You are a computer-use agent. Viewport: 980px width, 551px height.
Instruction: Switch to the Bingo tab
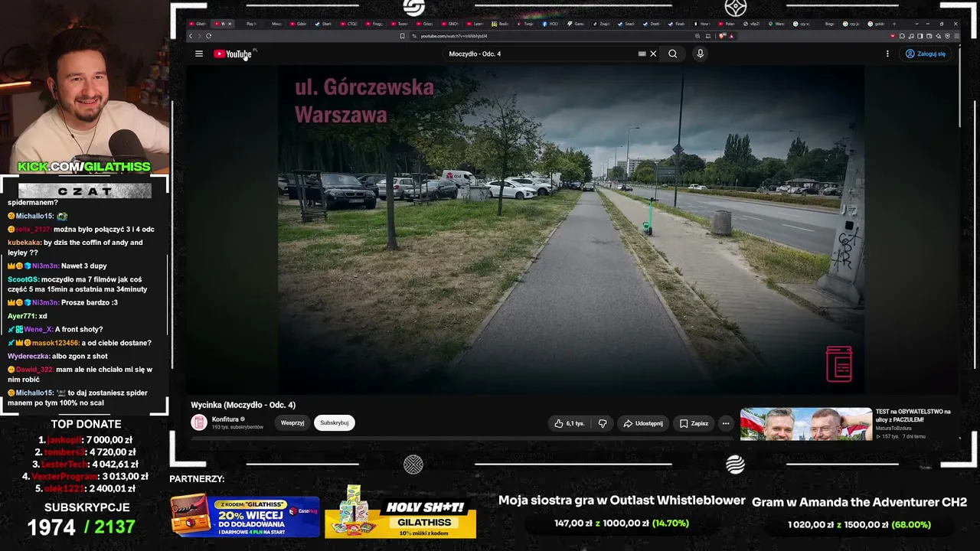(829, 24)
